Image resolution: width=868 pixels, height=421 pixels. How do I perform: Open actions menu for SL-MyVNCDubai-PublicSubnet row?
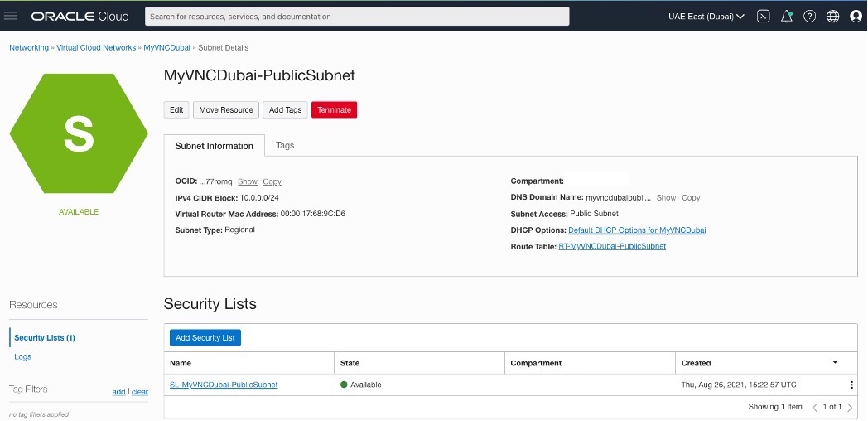[x=851, y=385]
